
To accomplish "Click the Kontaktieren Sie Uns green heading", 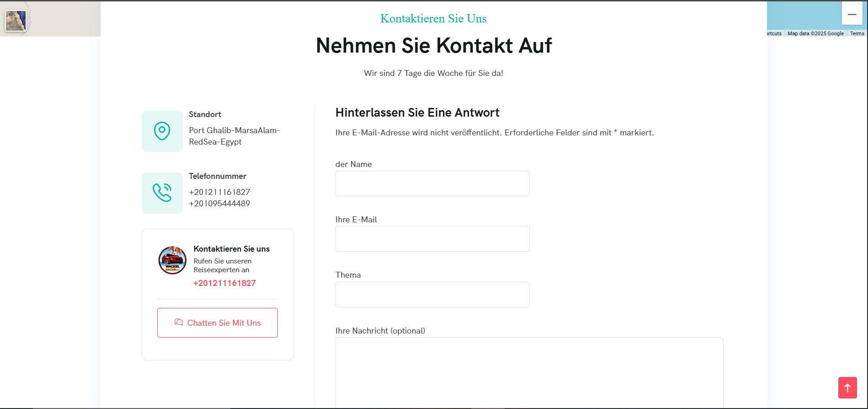I will [x=433, y=19].
